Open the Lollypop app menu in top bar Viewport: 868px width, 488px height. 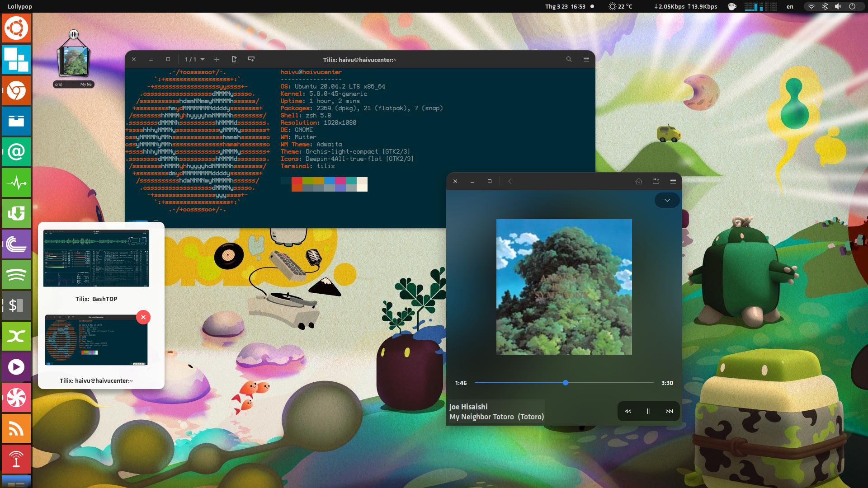pos(20,6)
